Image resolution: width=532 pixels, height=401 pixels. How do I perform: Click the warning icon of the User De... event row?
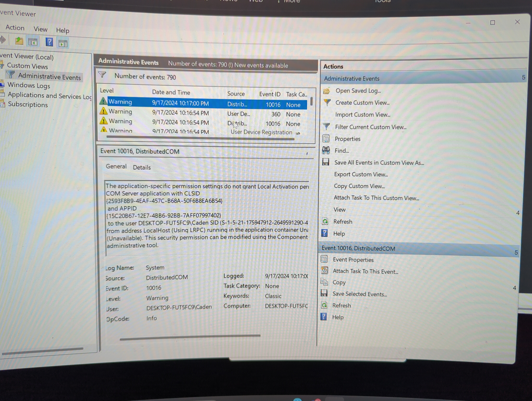(103, 111)
